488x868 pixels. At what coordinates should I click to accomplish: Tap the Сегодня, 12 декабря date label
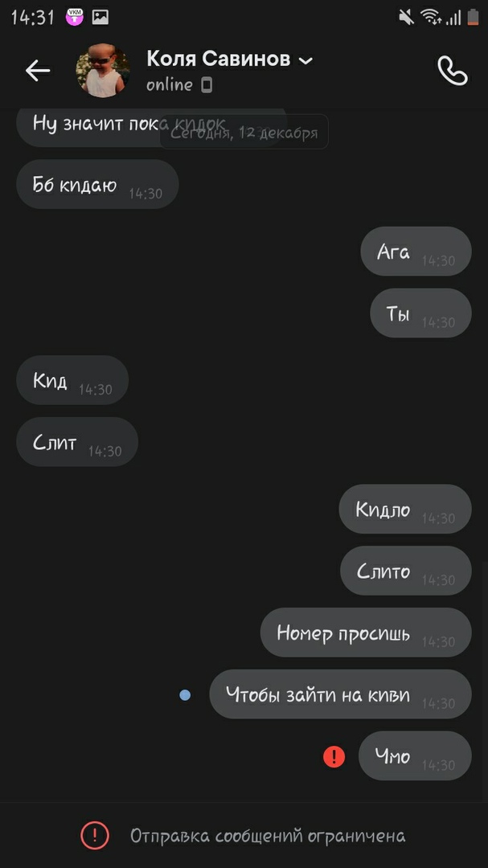[244, 133]
